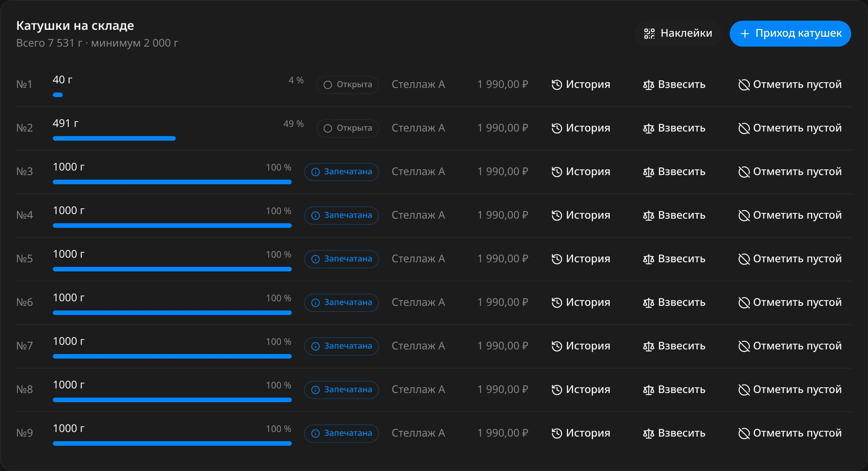Click Взвесить for spool №9
The image size is (868, 471).
(674, 433)
